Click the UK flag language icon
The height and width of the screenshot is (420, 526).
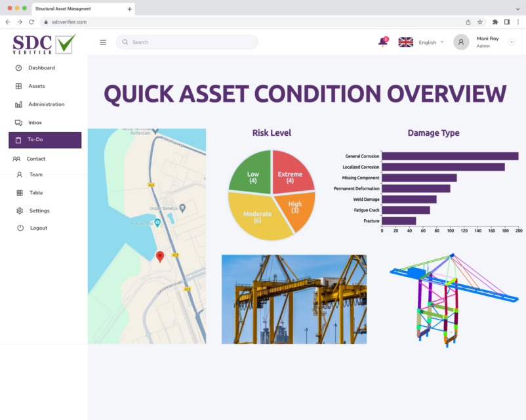(406, 42)
